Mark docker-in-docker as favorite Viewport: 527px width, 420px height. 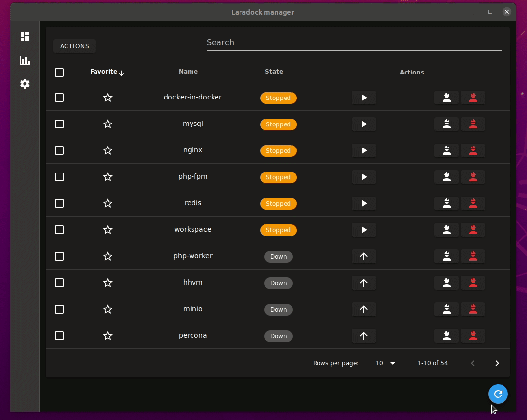click(x=108, y=98)
